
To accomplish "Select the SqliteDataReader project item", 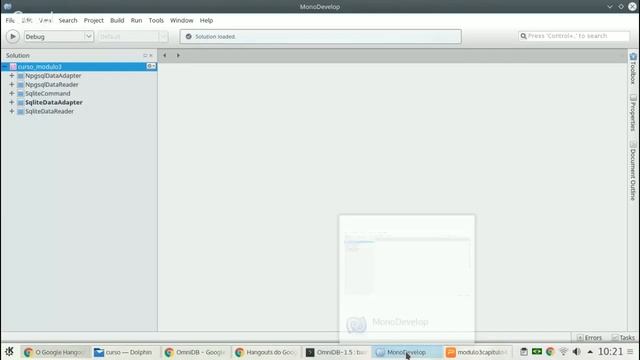I will pos(49,111).
